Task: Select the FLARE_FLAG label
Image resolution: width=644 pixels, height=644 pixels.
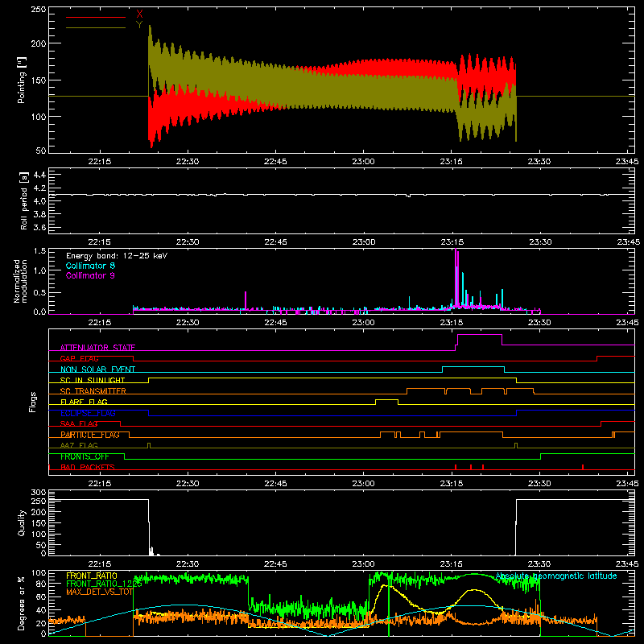Action: pos(84,402)
